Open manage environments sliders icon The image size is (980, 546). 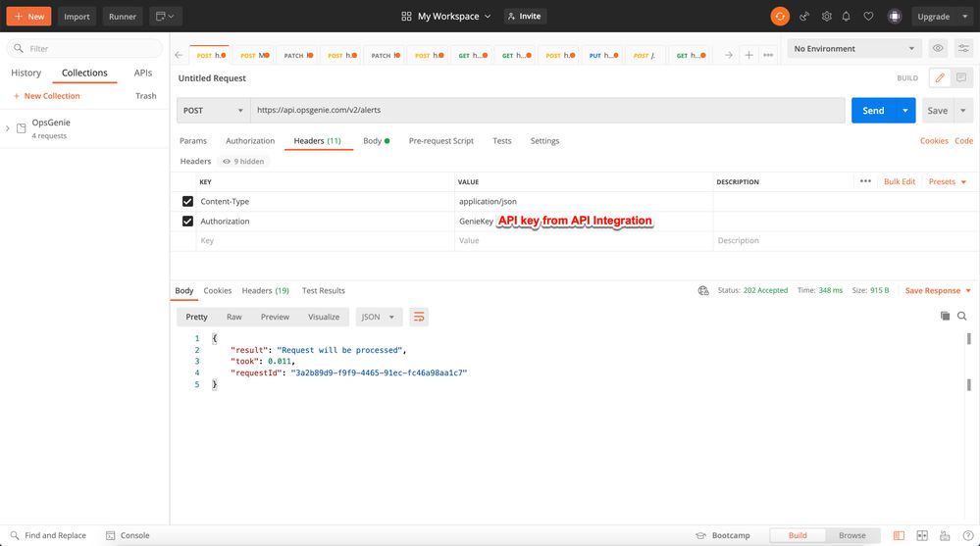(x=963, y=48)
